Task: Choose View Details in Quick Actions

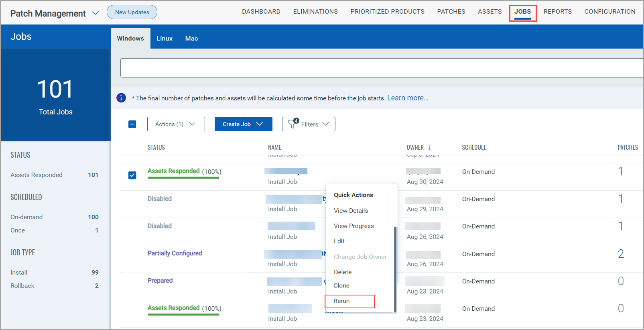Action: pyautogui.click(x=351, y=210)
